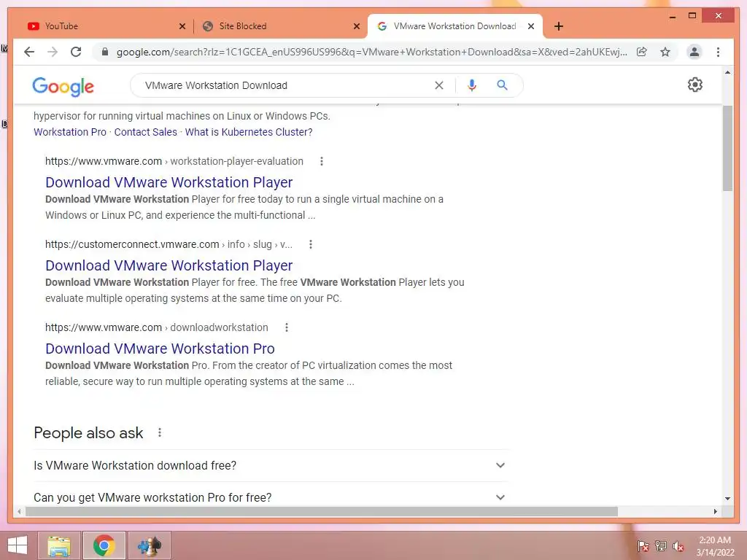Click the padlock site info icon
747x560 pixels.
coord(105,52)
